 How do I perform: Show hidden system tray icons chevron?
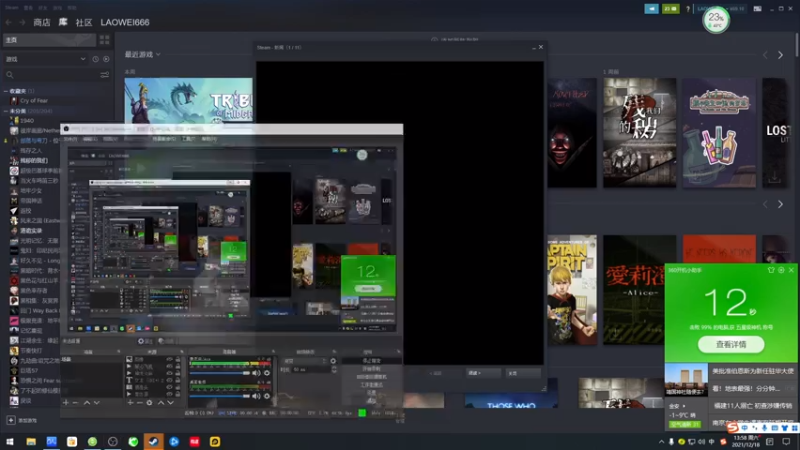click(x=661, y=442)
